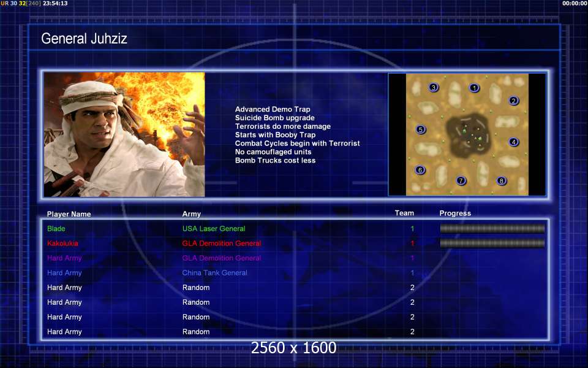The width and height of the screenshot is (588, 368).
Task: Click start position marker 2 on minimap
Action: click(x=513, y=101)
